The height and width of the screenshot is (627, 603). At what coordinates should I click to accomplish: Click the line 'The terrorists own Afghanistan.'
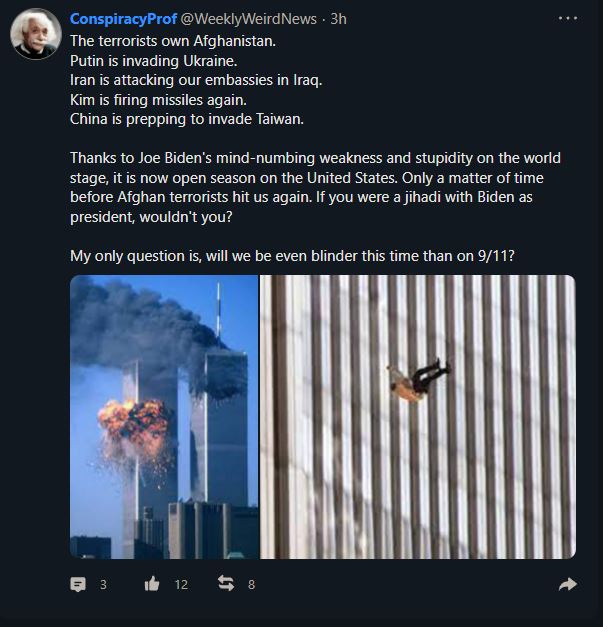173,41
